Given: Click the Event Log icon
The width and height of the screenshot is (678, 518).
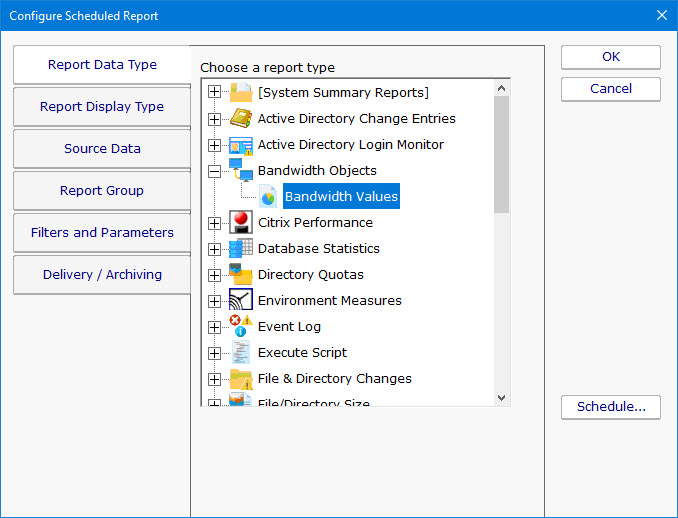Looking at the screenshot, I should (x=241, y=326).
